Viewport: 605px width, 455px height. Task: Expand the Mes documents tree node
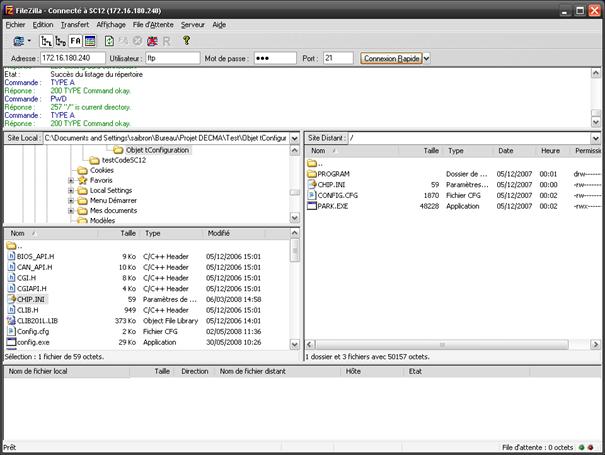pyautogui.click(x=71, y=210)
